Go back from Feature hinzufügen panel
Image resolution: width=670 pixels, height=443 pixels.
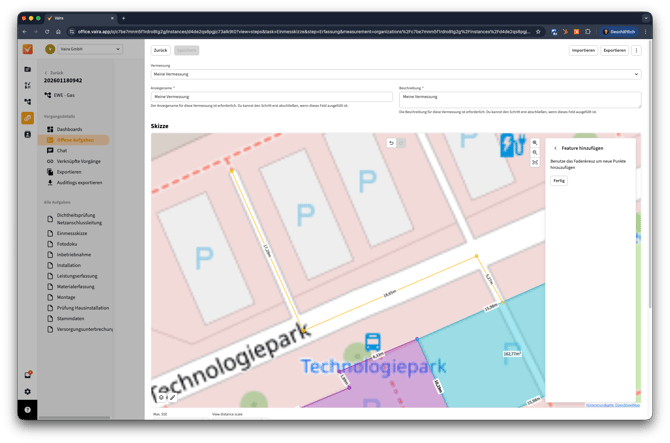555,148
